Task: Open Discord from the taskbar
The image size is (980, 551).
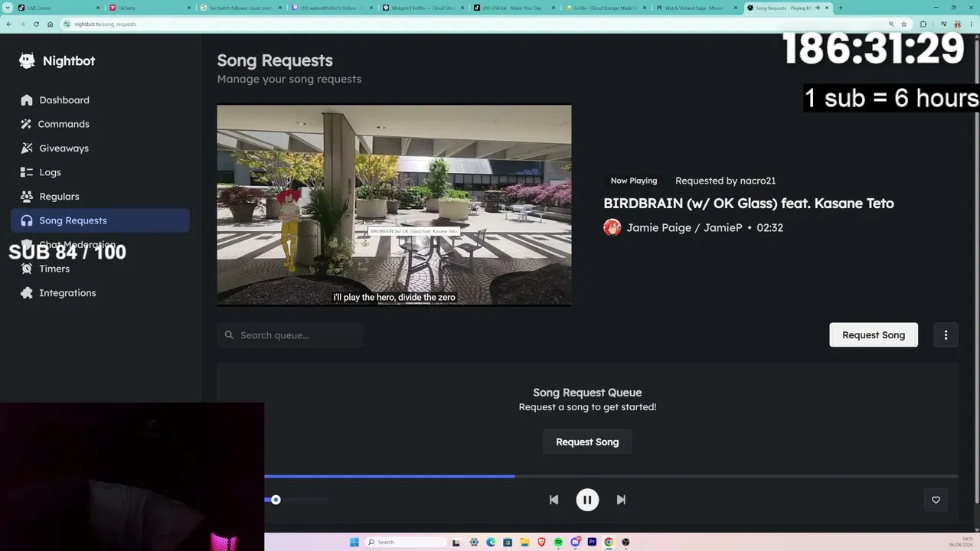Action: pyautogui.click(x=575, y=542)
